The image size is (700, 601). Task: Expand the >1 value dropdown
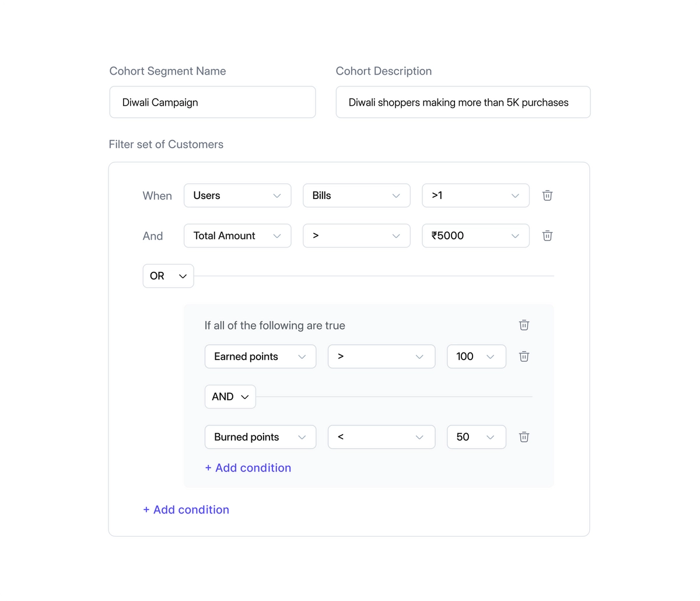click(475, 195)
